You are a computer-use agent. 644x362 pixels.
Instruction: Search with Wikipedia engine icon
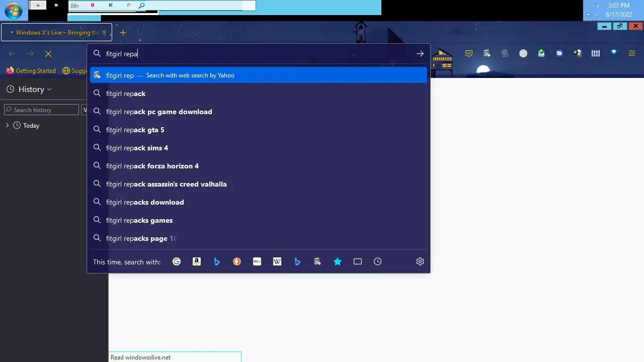[277, 261]
